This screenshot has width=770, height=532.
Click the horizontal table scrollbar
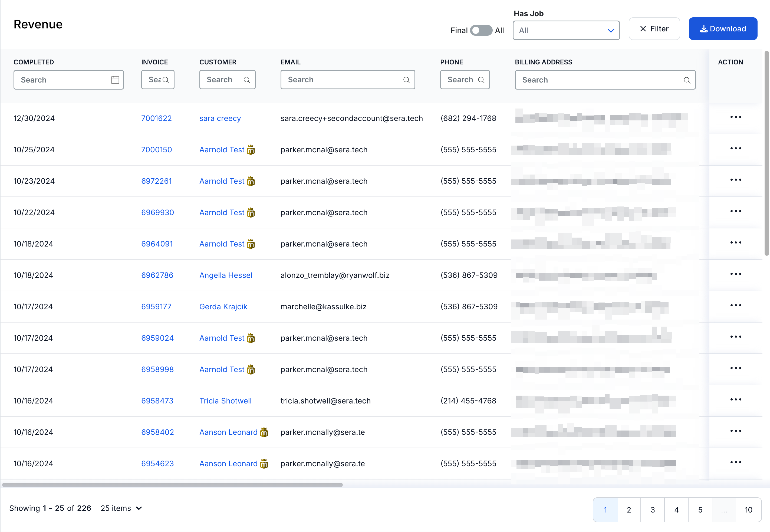point(172,485)
